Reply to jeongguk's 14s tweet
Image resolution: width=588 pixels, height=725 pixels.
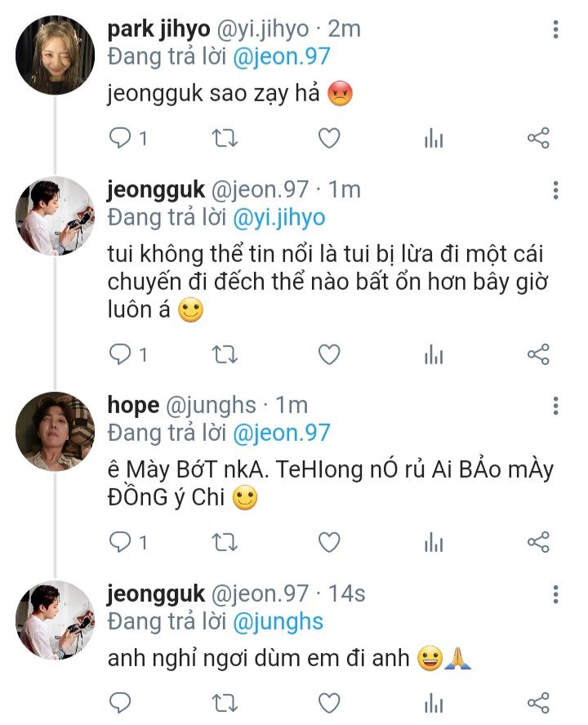click(x=120, y=702)
